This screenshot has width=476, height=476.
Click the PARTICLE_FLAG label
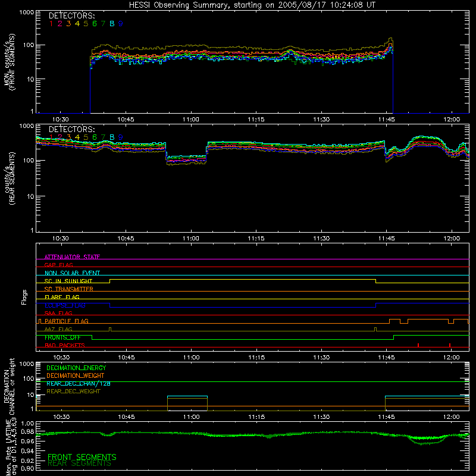click(67, 321)
